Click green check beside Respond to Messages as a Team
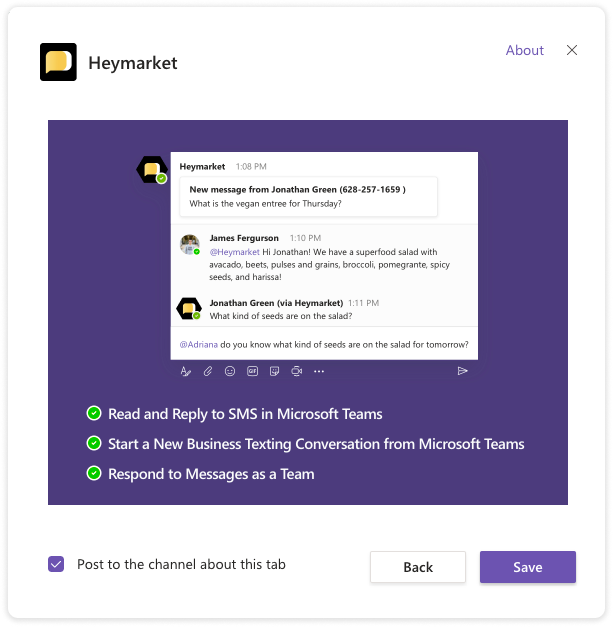The height and width of the screenshot is (627, 613). pyautogui.click(x=94, y=473)
